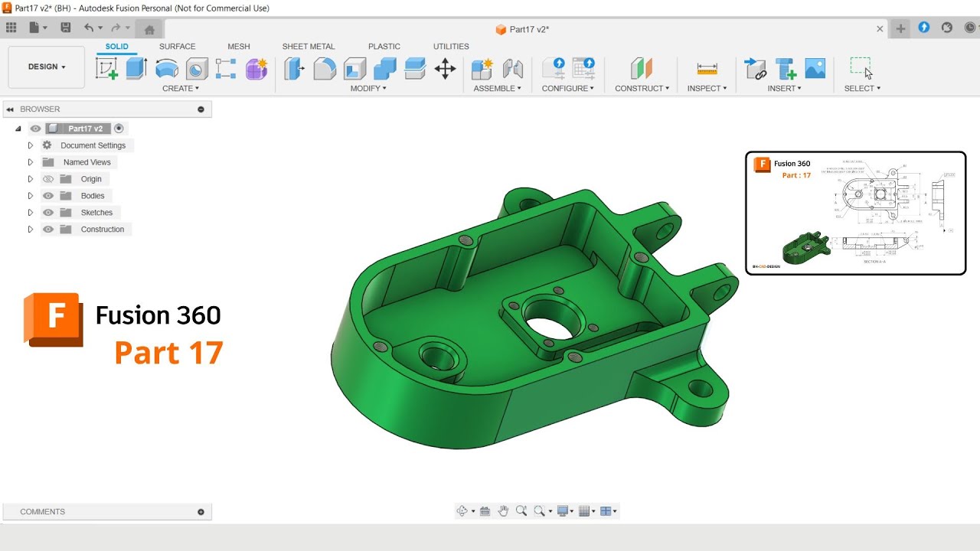Select the Measure tool

click(x=707, y=69)
